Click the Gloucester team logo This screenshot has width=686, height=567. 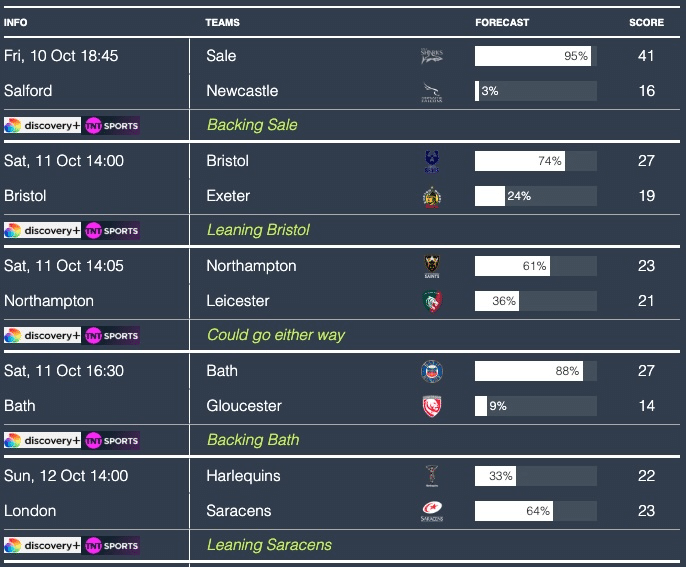point(432,406)
